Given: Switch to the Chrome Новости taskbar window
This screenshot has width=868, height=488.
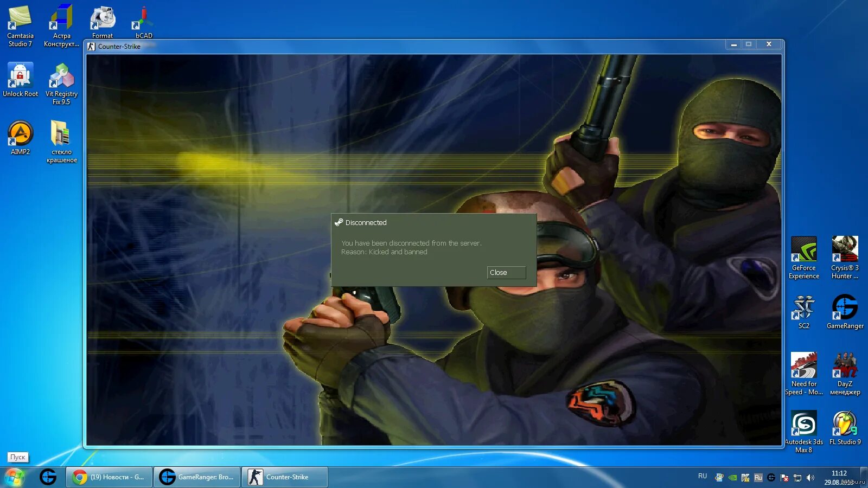Looking at the screenshot, I should tap(109, 477).
